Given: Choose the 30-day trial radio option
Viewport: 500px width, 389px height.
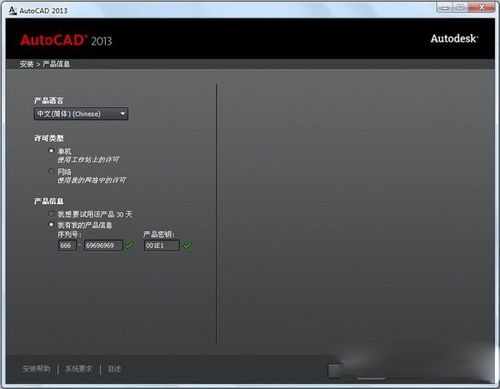Looking at the screenshot, I should coord(51,214).
